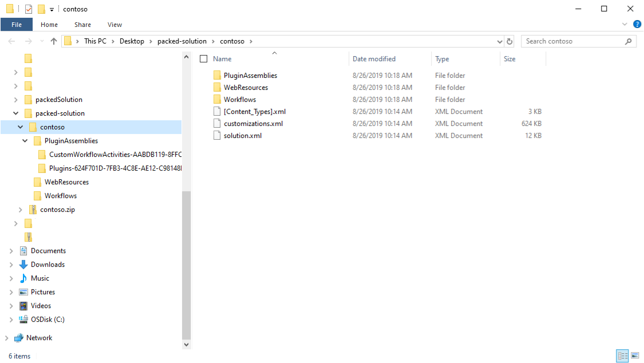The image size is (644, 363).
Task: Collapse the contoso folder in the tree
Action: tap(20, 127)
